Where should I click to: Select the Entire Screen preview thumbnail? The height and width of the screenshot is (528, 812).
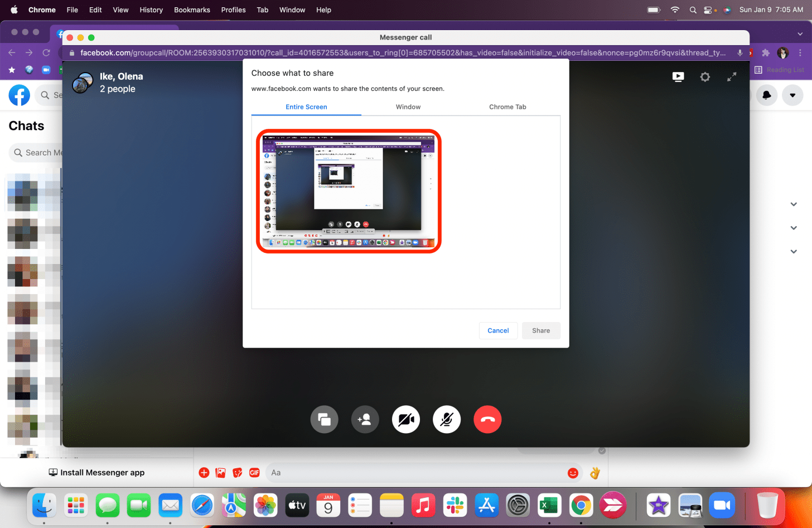coord(348,191)
